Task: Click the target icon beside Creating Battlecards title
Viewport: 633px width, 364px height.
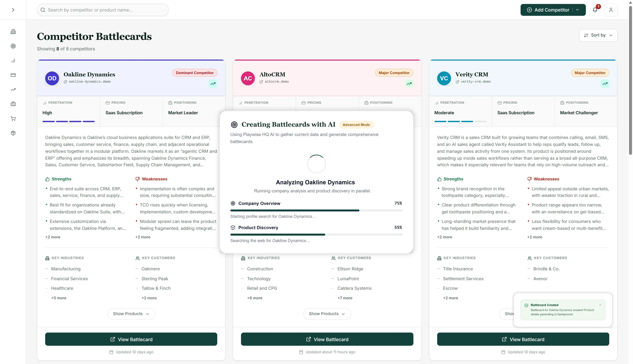Action: pyautogui.click(x=234, y=124)
